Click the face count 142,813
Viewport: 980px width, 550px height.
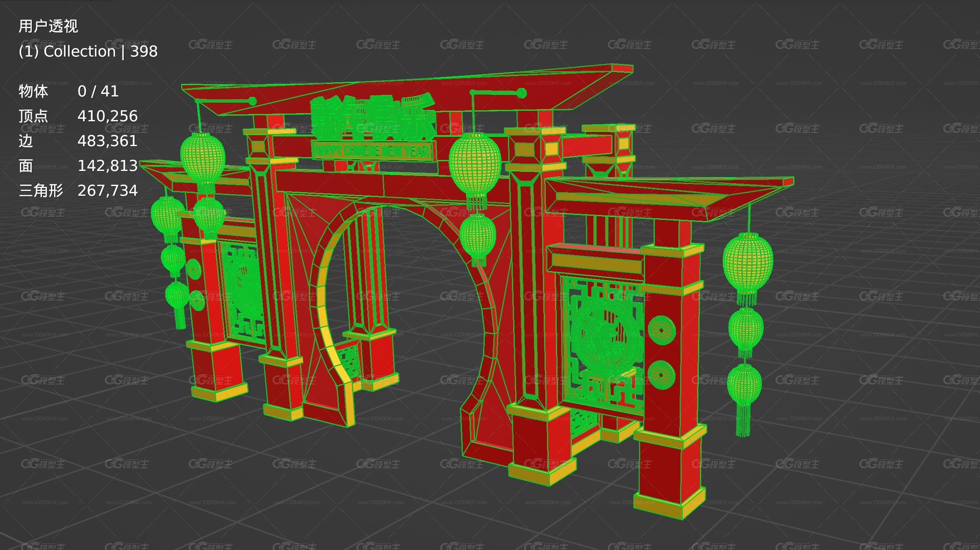pos(107,166)
